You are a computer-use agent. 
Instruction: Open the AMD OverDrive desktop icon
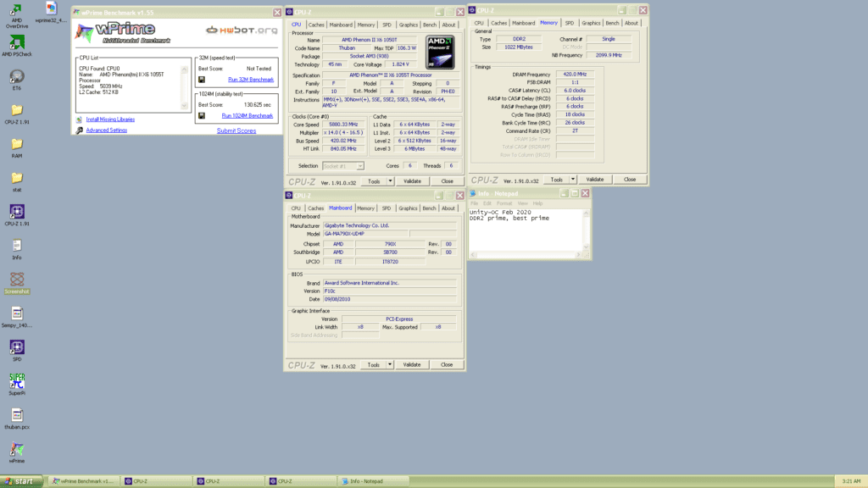click(17, 16)
